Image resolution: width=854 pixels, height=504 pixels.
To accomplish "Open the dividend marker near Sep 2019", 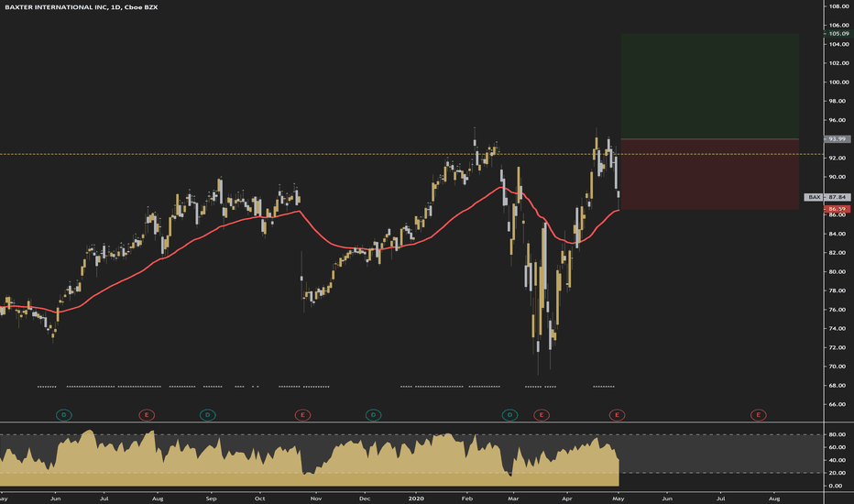I will tap(207, 415).
